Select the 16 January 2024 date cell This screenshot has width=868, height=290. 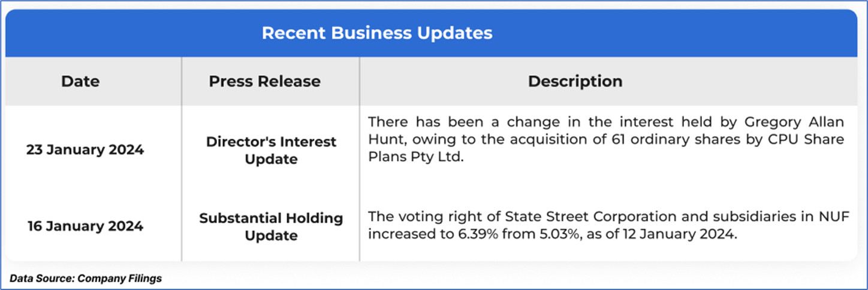(85, 226)
